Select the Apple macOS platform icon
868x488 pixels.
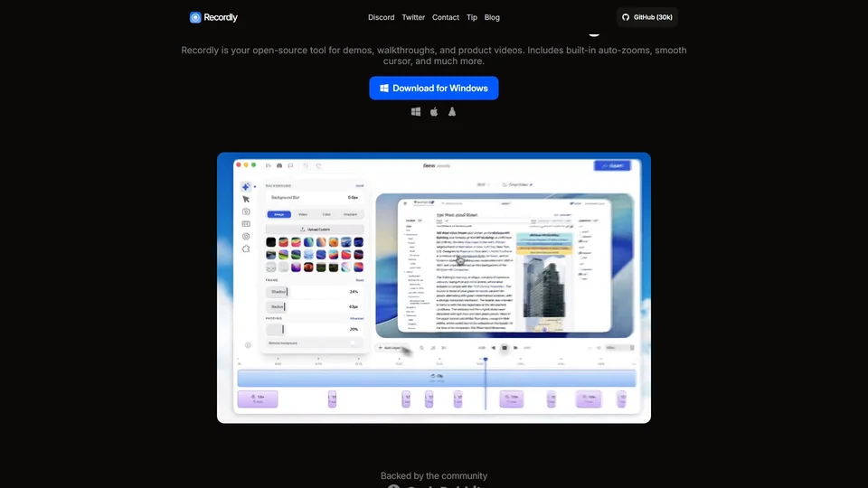click(x=434, y=112)
